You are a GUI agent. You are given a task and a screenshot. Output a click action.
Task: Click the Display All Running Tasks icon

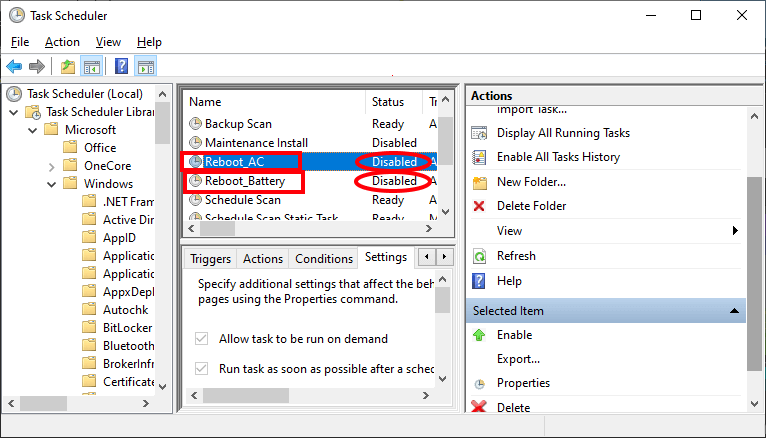coord(479,133)
